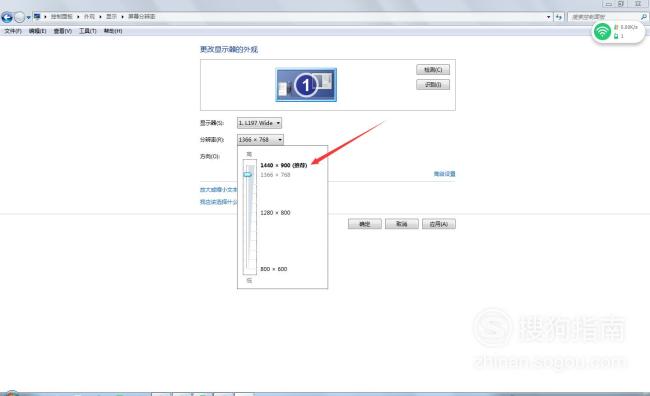The width and height of the screenshot is (650, 396).
Task: Go to 控制面板 in the breadcrumb
Action: coord(62,17)
